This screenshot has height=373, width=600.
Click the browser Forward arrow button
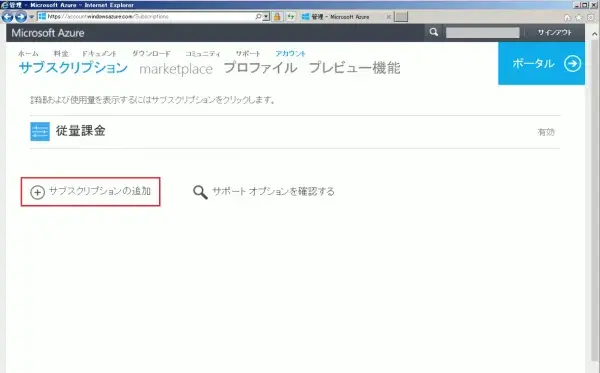click(21, 17)
